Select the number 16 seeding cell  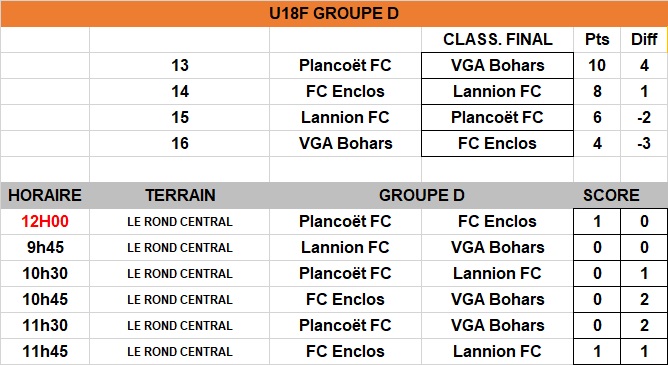tap(179, 144)
